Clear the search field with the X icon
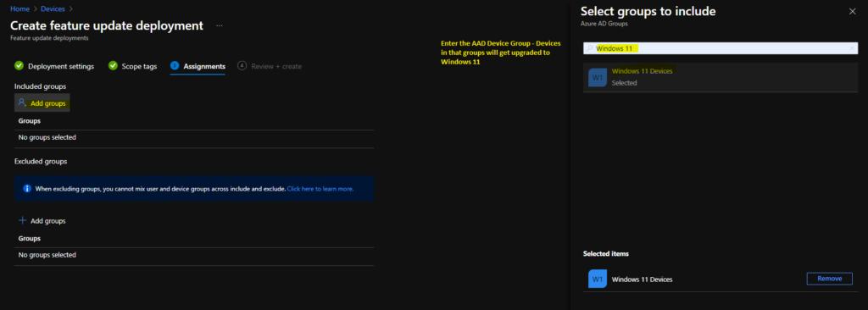The image size is (868, 310). pyautogui.click(x=852, y=49)
